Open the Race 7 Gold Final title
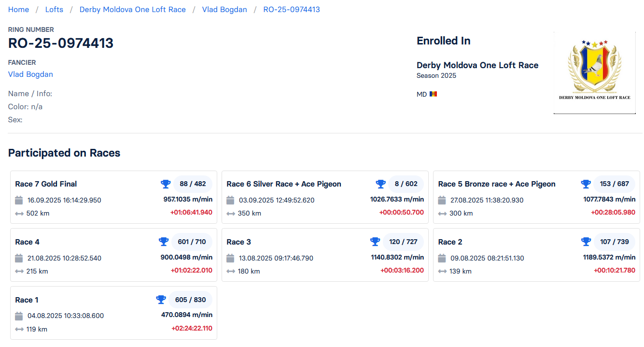This screenshot has width=644, height=347. point(46,184)
